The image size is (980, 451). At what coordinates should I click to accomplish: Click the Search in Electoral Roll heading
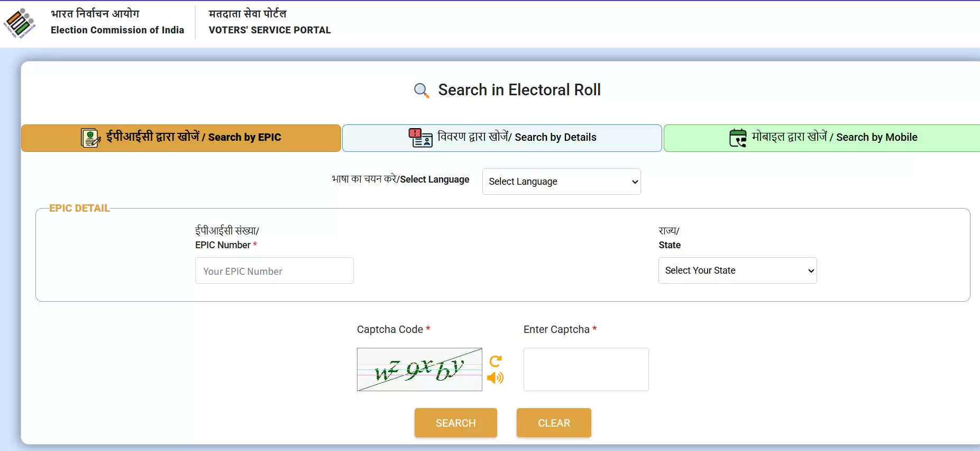[x=519, y=90]
